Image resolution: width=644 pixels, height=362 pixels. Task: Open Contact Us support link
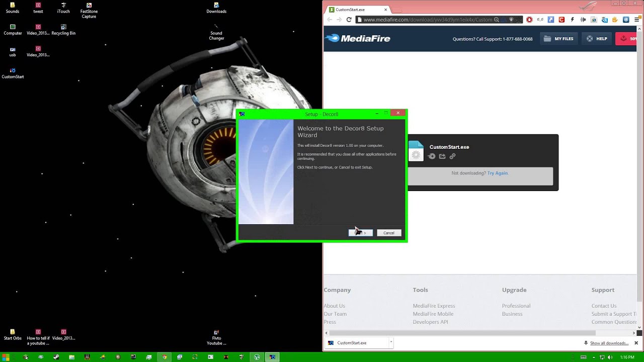tap(604, 306)
